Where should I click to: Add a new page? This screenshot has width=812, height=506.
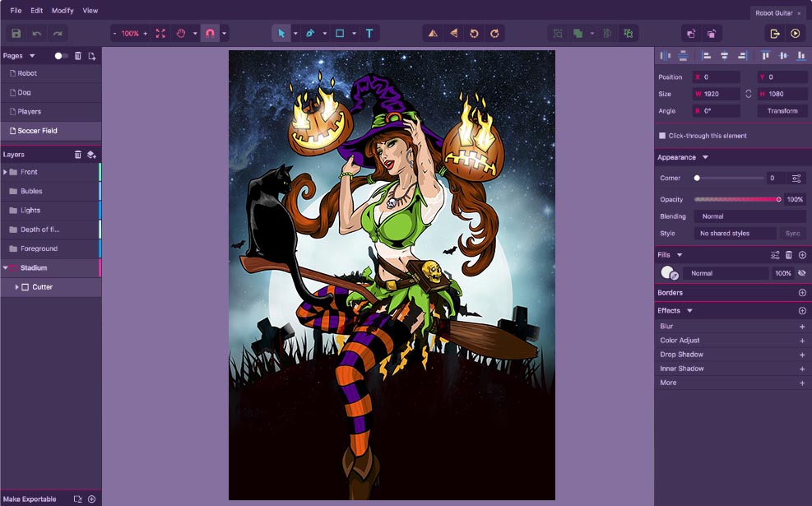tap(91, 56)
